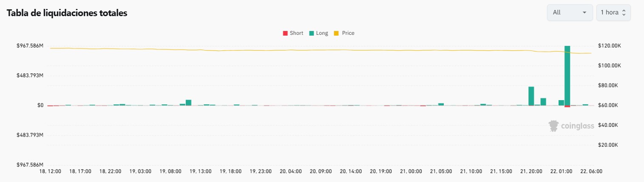This screenshot has height=182, width=644.
Task: Toggle the Long series in the legend
Action: pyautogui.click(x=318, y=33)
